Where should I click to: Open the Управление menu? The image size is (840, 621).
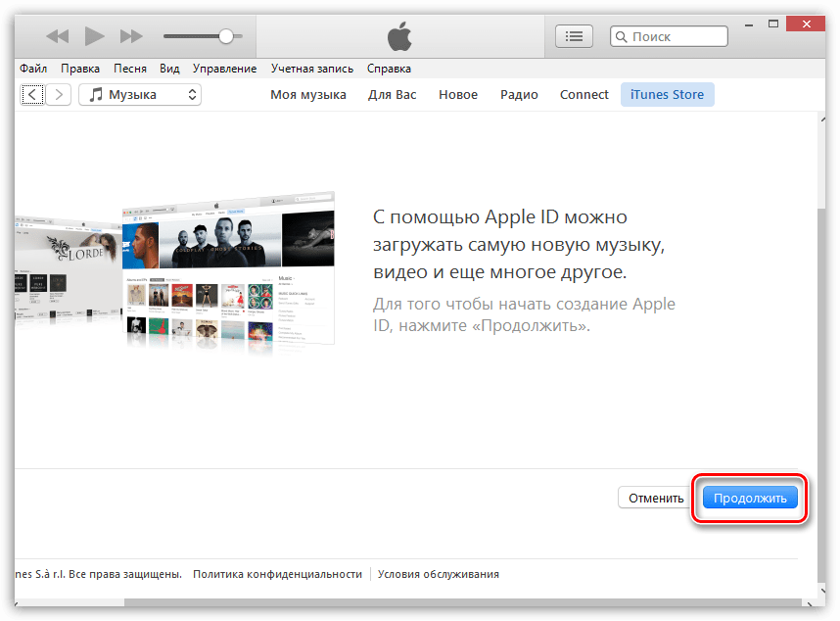[224, 69]
